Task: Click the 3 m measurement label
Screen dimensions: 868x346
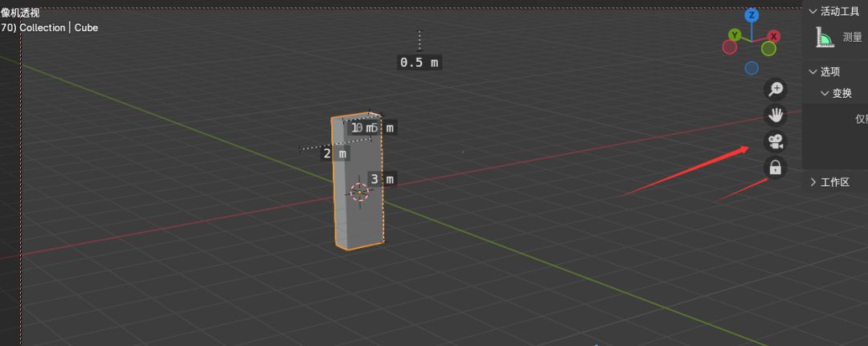Action: point(382,179)
